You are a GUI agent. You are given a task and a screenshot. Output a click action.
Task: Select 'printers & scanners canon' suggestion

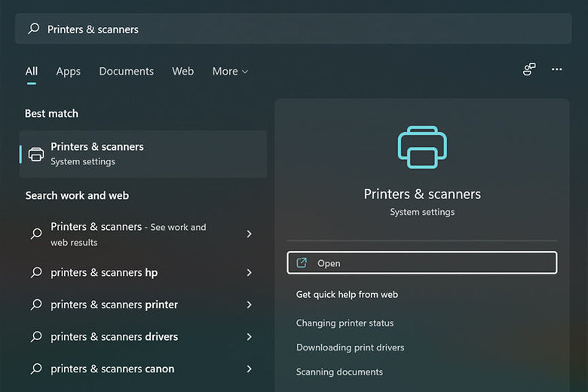142,369
